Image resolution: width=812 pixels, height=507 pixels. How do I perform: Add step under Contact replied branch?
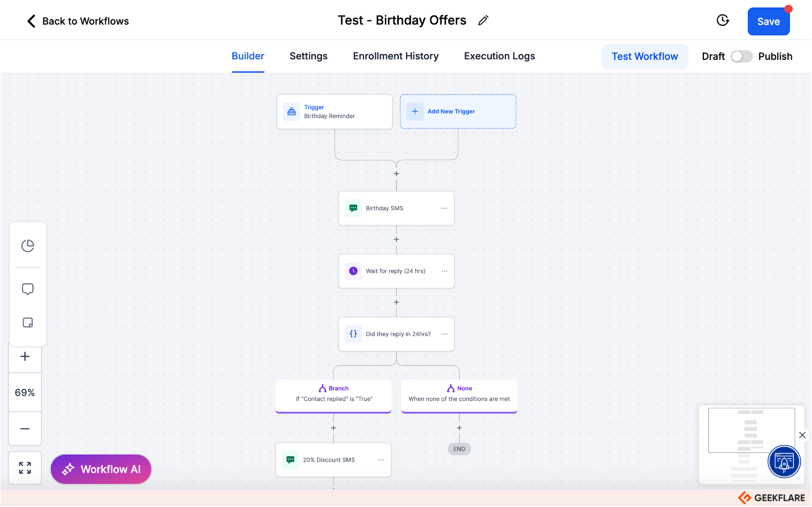[x=333, y=428]
